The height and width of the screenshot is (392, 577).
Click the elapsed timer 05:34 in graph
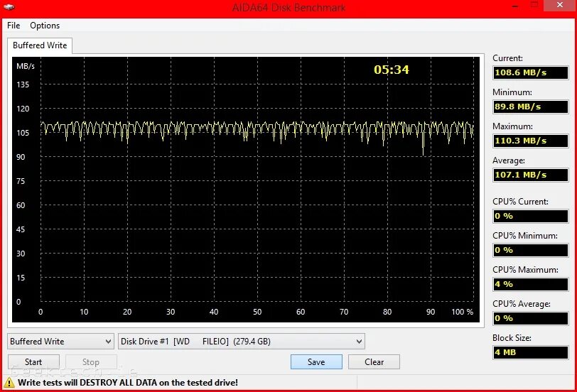point(391,70)
